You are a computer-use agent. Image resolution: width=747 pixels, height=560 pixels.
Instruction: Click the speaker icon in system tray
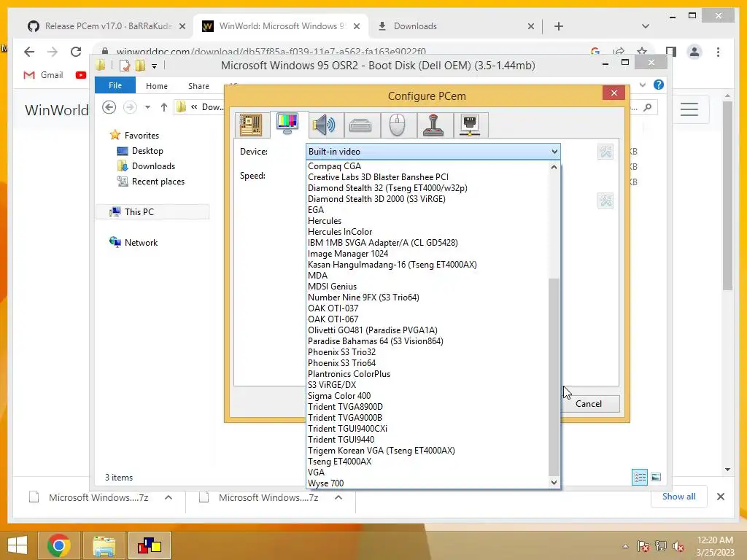pos(678,546)
